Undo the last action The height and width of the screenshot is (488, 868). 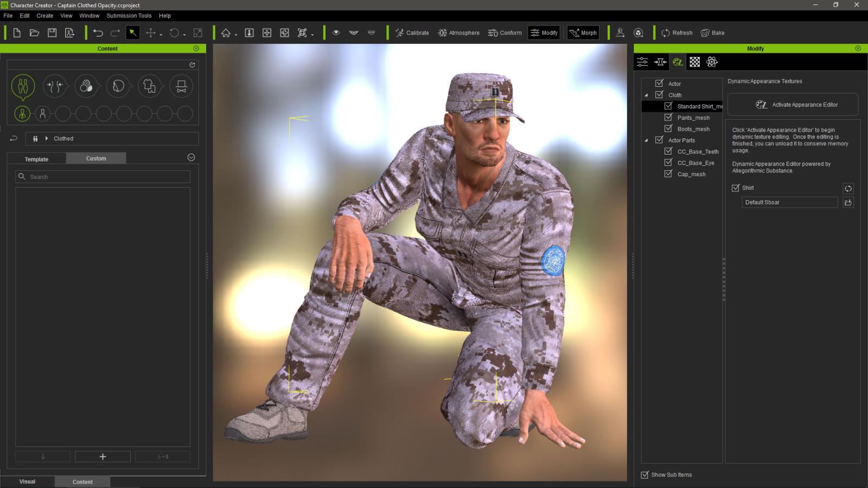[x=98, y=33]
